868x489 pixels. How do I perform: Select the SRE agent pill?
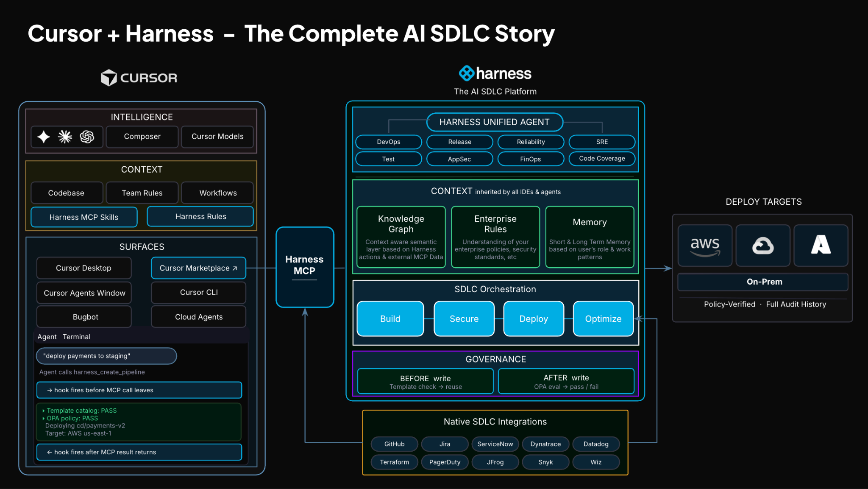[x=602, y=142]
